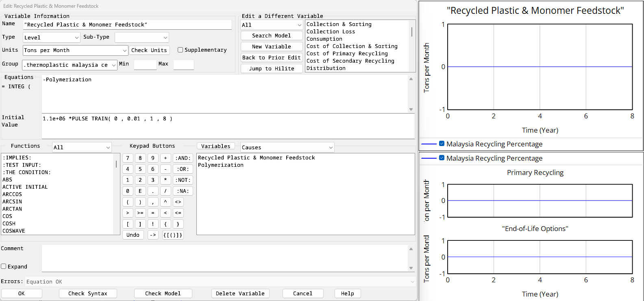Click the keypad {[()]} button
644x301 pixels.
(x=173, y=235)
